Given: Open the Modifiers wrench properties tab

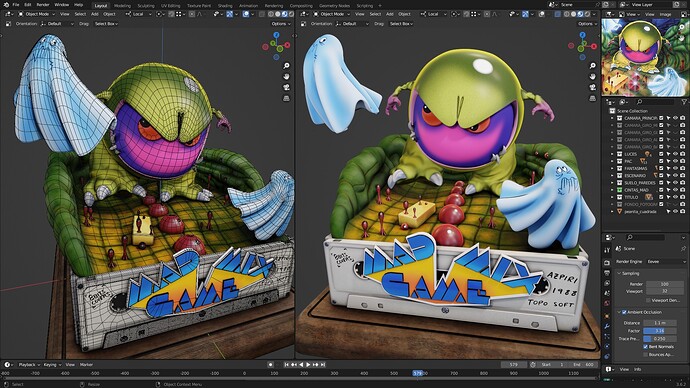Looking at the screenshot, I should (607, 326).
